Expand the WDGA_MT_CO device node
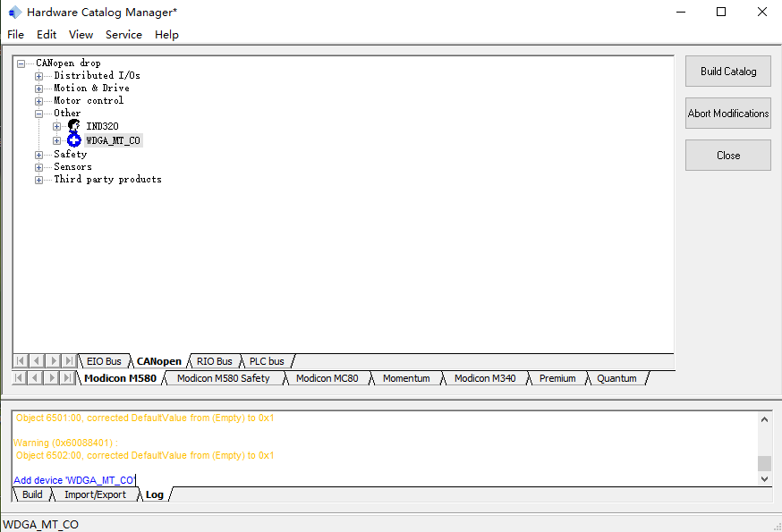Screen dimensions: 782x532 (57, 140)
